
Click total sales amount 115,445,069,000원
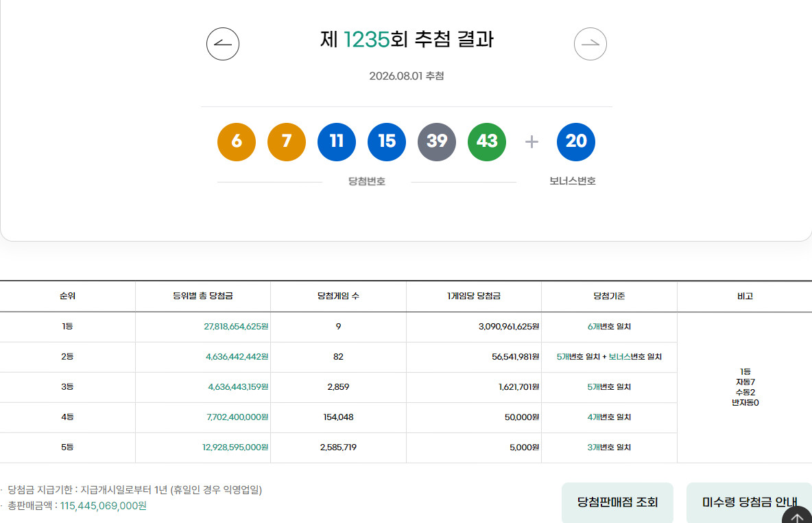(x=103, y=505)
